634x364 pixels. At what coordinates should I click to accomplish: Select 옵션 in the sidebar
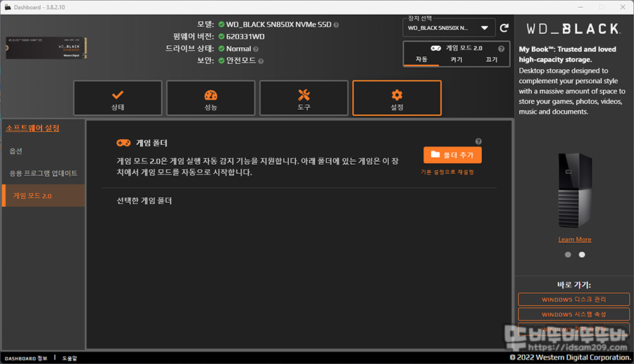(44, 151)
